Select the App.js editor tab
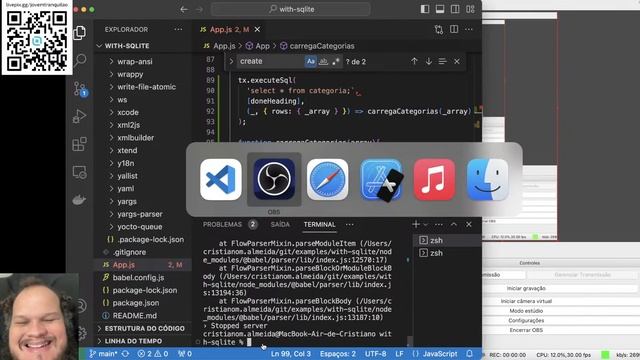640x360 pixels. click(x=230, y=29)
